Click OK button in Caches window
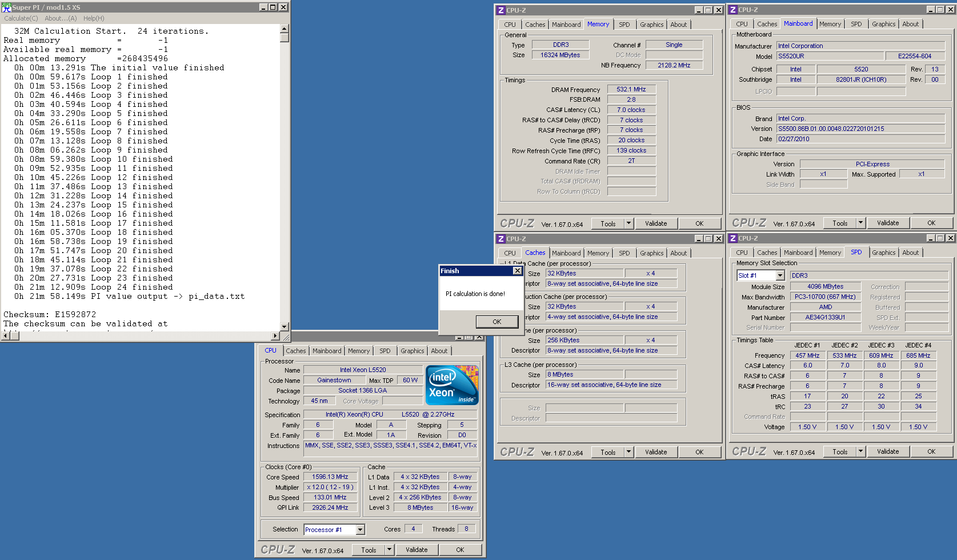 [699, 452]
